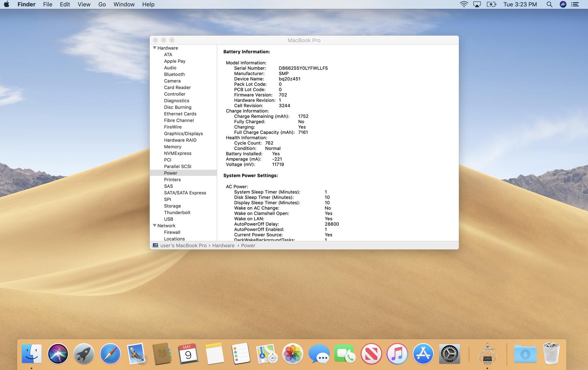Open Siri from the Dock
This screenshot has height=370, width=588.
click(58, 354)
